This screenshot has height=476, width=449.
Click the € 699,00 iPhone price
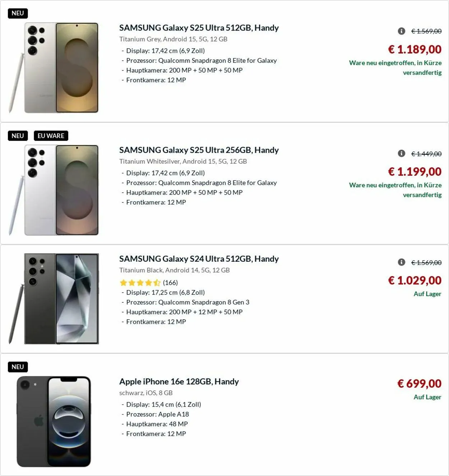pos(419,384)
